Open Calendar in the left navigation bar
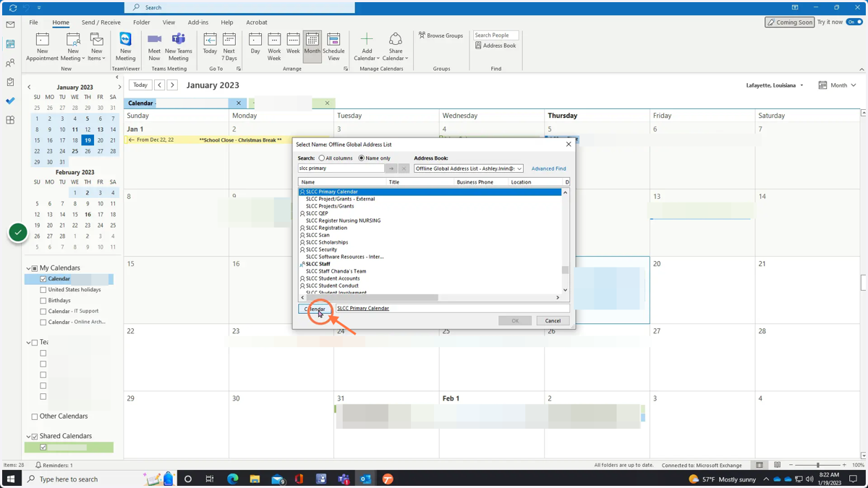 10,44
